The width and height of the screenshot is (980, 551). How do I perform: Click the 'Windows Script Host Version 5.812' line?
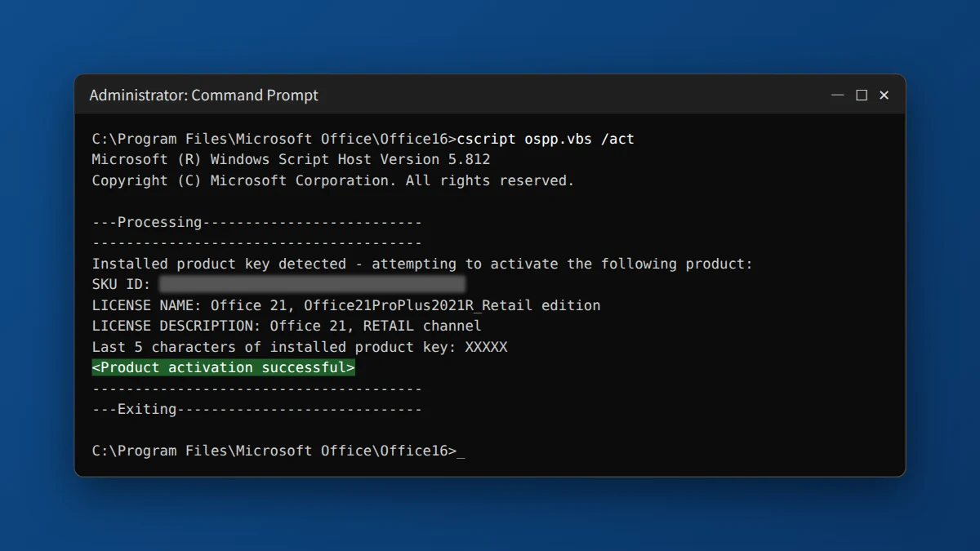coord(291,159)
